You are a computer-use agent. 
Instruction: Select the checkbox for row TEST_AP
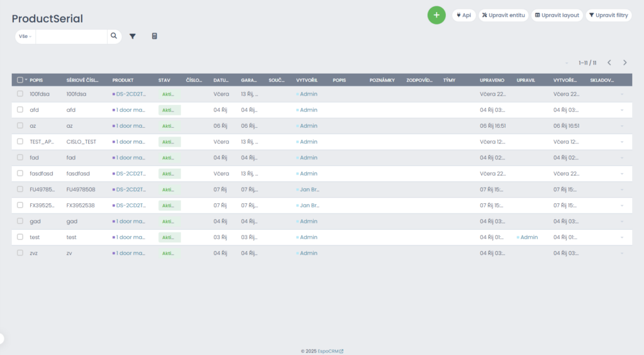20,142
